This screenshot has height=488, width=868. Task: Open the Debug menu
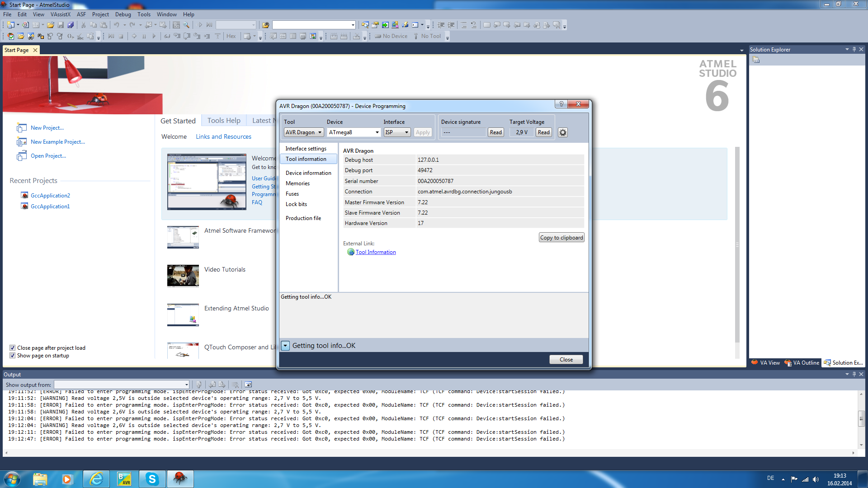pyautogui.click(x=123, y=14)
